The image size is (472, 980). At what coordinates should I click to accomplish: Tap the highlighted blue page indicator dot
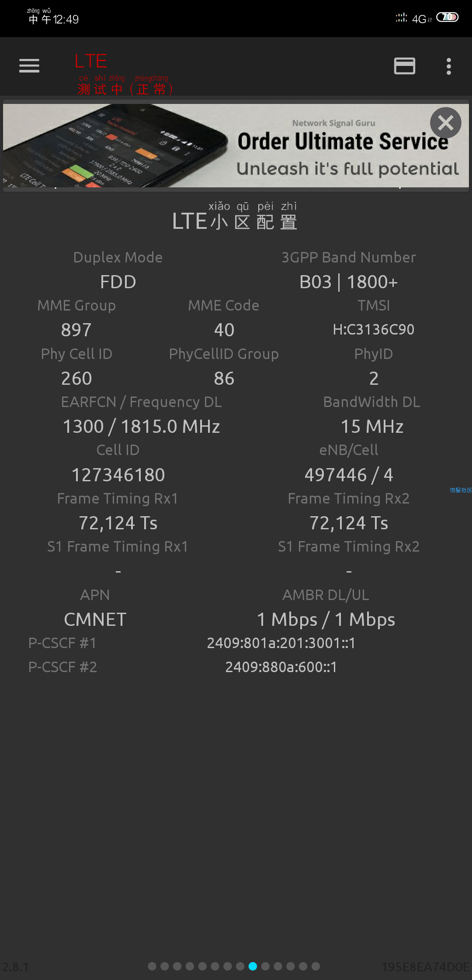253,966
